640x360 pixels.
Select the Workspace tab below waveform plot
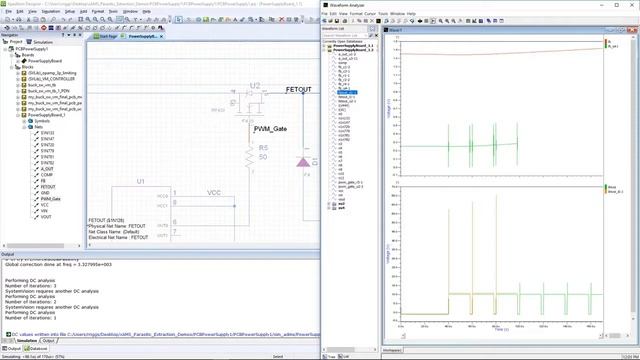pyautogui.click(x=392, y=350)
